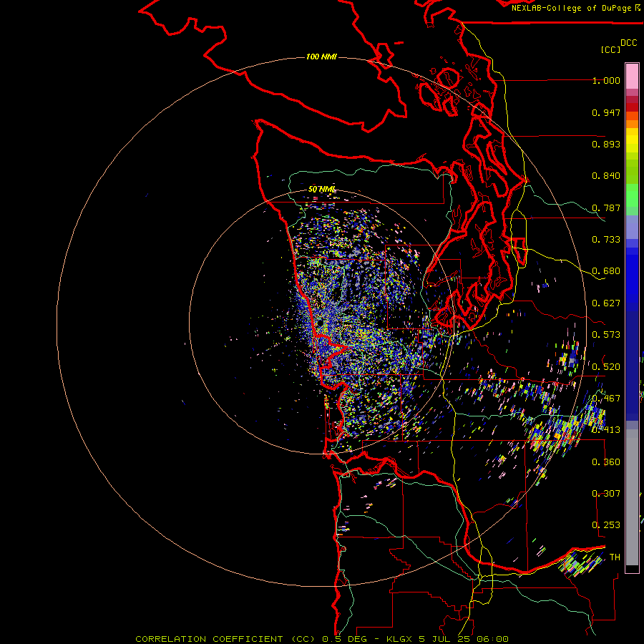Viewport: 644px width, 644px height.
Task: Click the 0.947 value on the color scale
Action: tap(606, 112)
